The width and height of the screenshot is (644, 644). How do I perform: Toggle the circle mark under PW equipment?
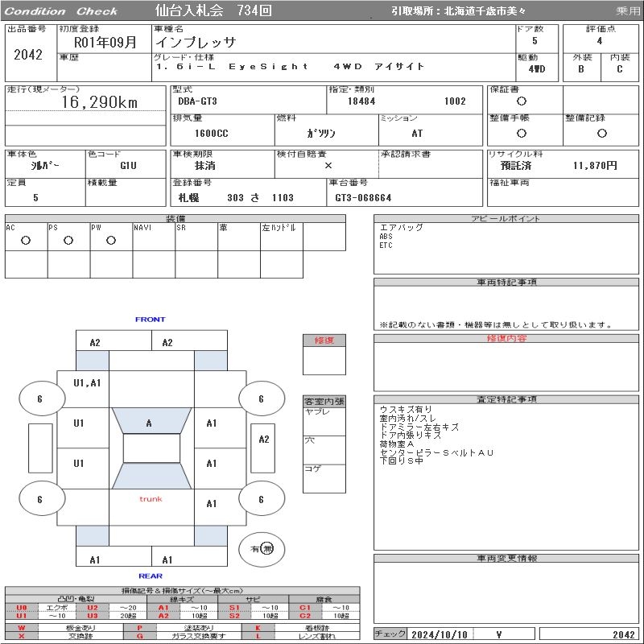110,240
